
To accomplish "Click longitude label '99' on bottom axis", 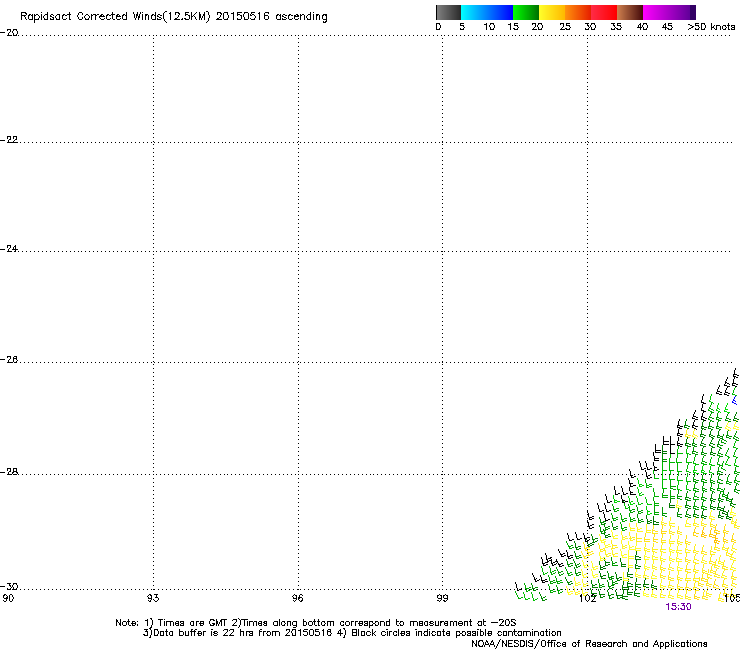I will point(442,598).
